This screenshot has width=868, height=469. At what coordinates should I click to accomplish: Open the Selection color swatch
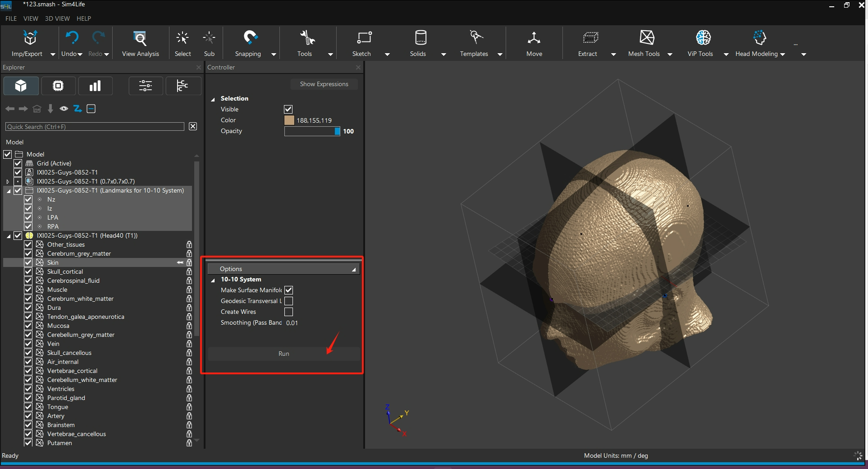click(289, 120)
